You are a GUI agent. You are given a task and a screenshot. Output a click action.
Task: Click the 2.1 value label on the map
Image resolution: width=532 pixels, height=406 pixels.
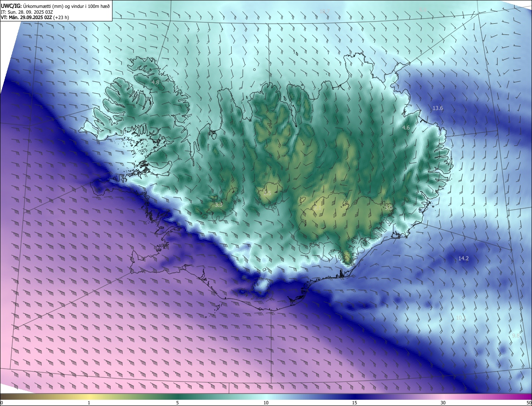pos(318,208)
